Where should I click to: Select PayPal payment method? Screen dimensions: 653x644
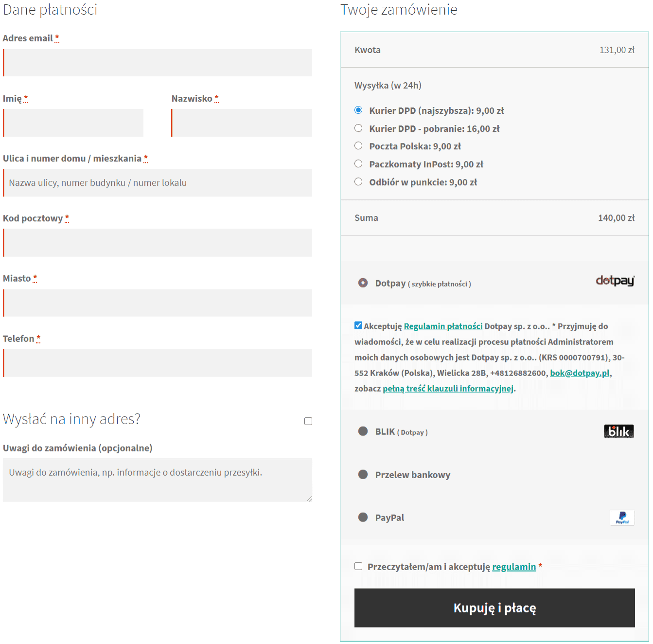click(x=363, y=517)
